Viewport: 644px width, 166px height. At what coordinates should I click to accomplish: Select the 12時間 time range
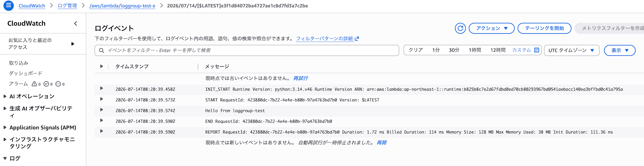tap(498, 50)
